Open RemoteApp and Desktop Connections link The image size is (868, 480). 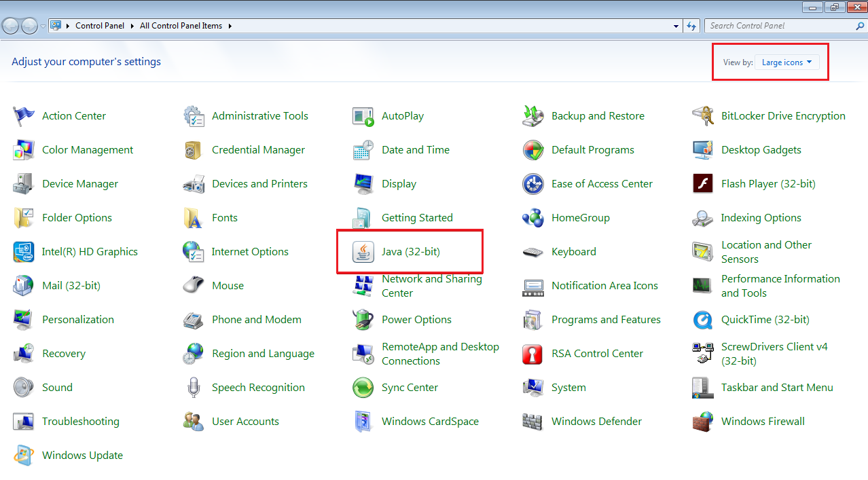(440, 354)
